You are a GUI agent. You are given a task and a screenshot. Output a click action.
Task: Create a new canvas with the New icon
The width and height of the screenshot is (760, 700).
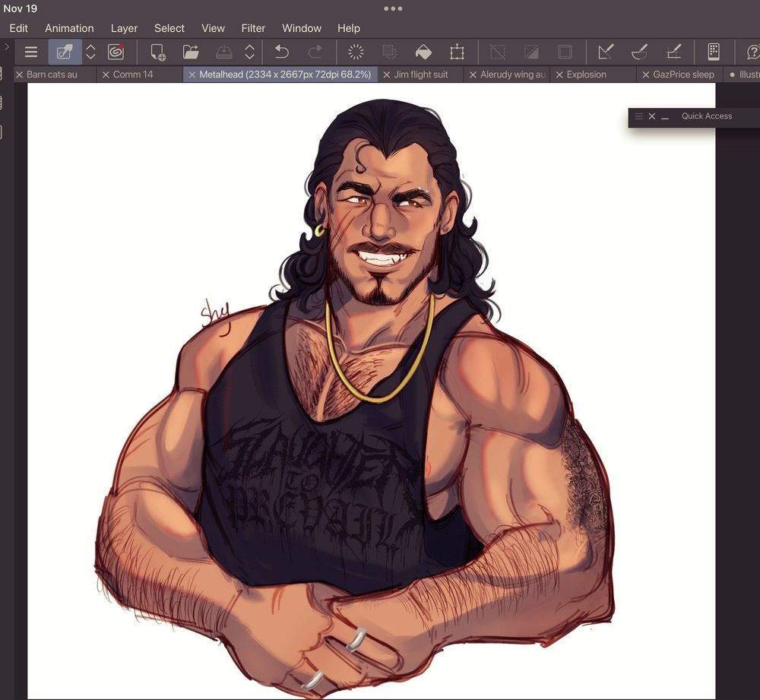[158, 52]
